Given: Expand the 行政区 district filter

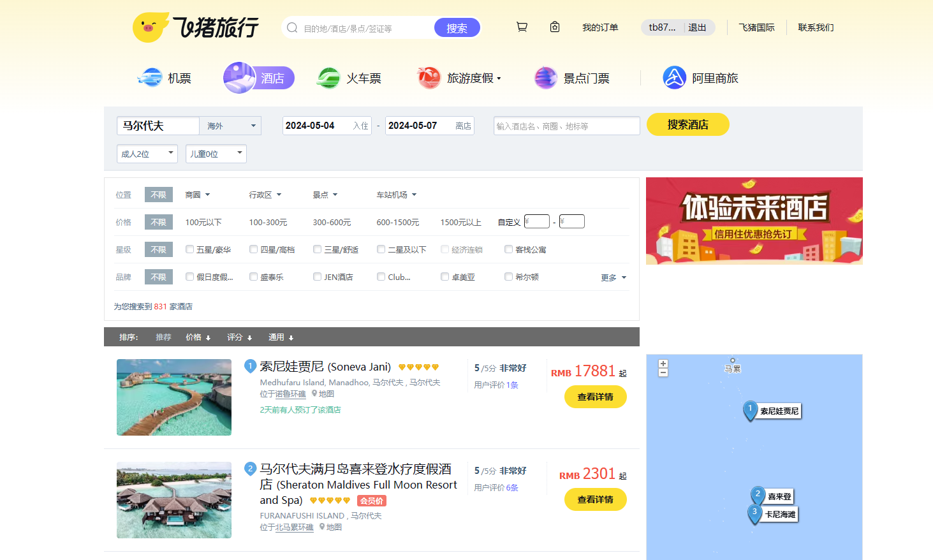Looking at the screenshot, I should tap(265, 195).
